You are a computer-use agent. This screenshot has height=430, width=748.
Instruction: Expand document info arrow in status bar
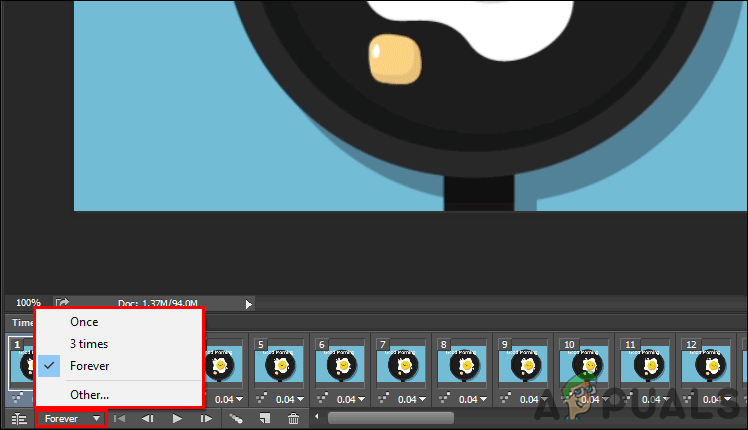coord(248,304)
